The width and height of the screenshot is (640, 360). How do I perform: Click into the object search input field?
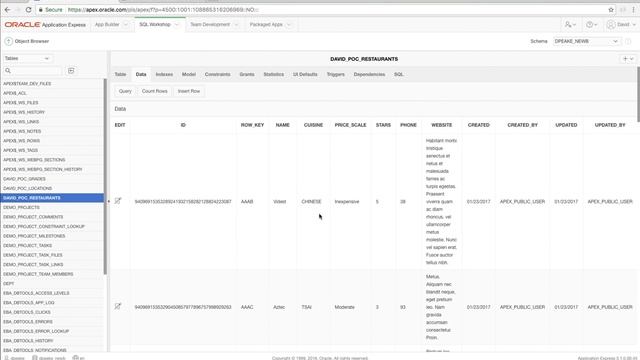coord(37,71)
